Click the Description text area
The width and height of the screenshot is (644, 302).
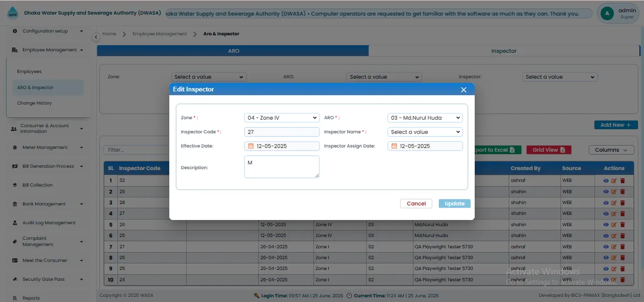(282, 167)
